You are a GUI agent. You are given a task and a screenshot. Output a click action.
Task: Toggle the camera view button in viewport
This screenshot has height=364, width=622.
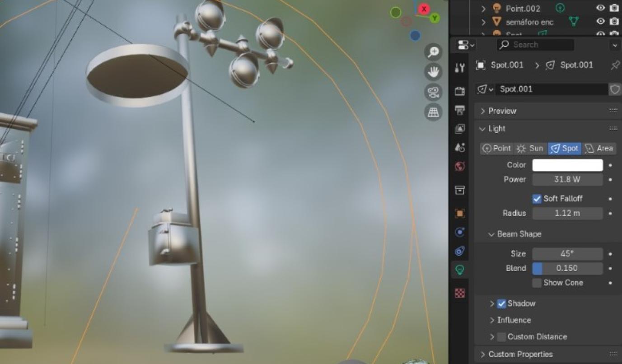tap(433, 92)
